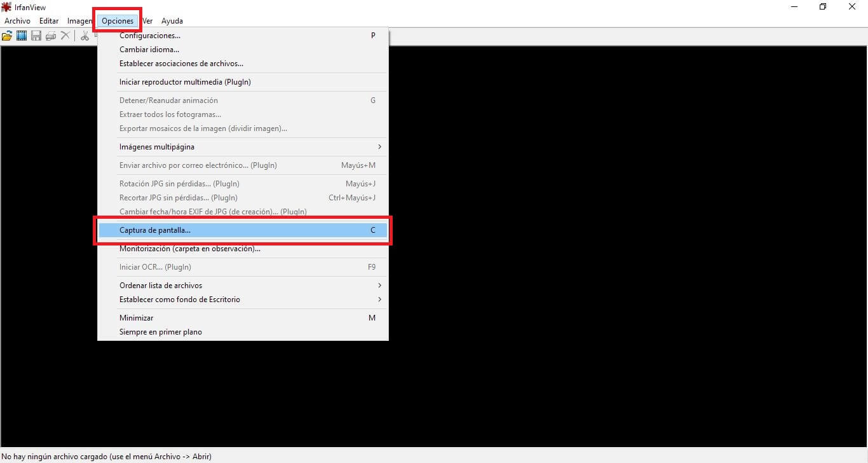Open the Ayuda menu

click(172, 21)
